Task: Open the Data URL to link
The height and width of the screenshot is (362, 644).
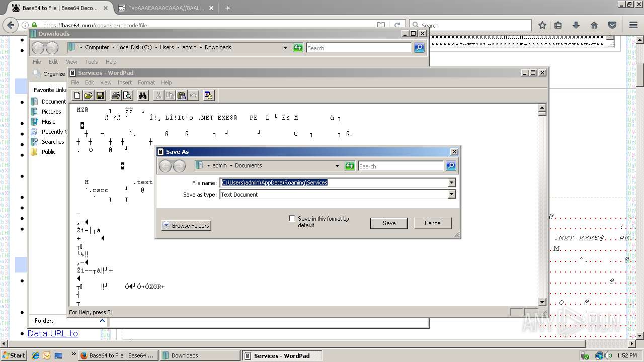Action: pos(53,333)
